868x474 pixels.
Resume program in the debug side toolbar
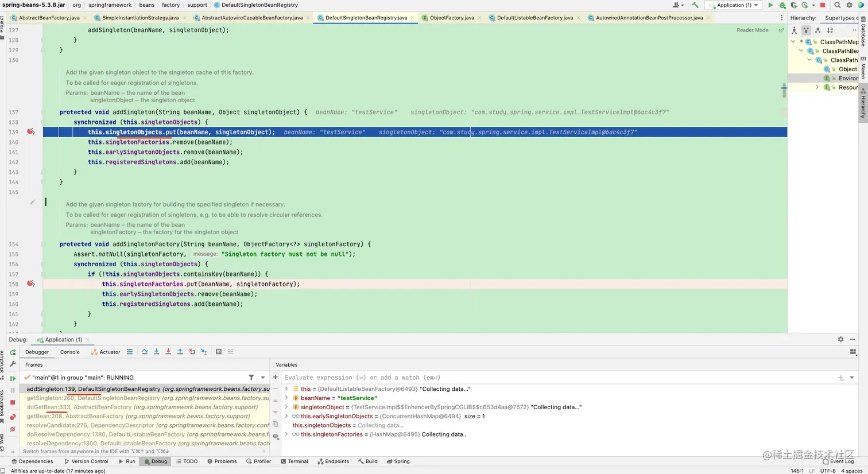tap(13, 378)
